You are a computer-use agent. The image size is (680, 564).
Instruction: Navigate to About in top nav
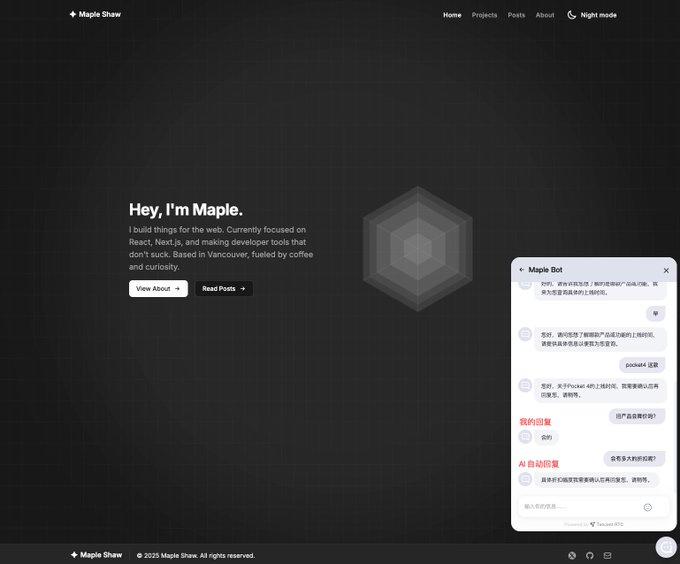(x=545, y=15)
